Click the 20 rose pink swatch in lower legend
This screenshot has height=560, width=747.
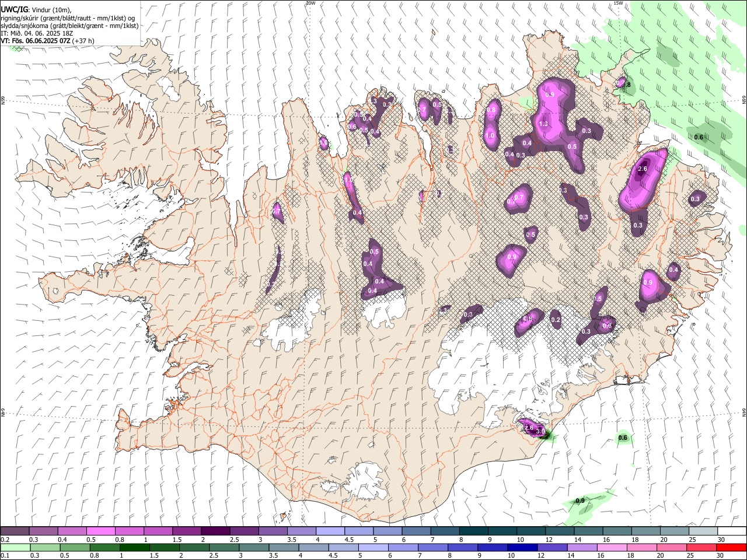point(672,548)
